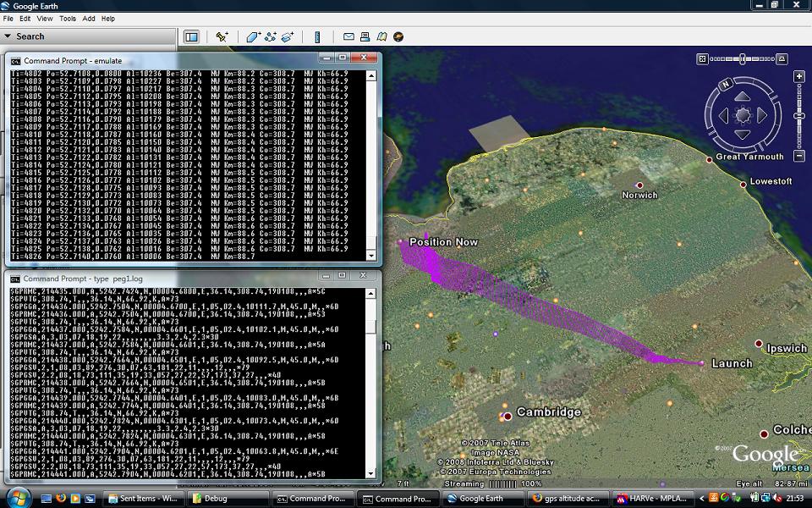This screenshot has width=812, height=508.
Task: Select the Lowestoft label on map
Action: pyautogui.click(x=771, y=181)
